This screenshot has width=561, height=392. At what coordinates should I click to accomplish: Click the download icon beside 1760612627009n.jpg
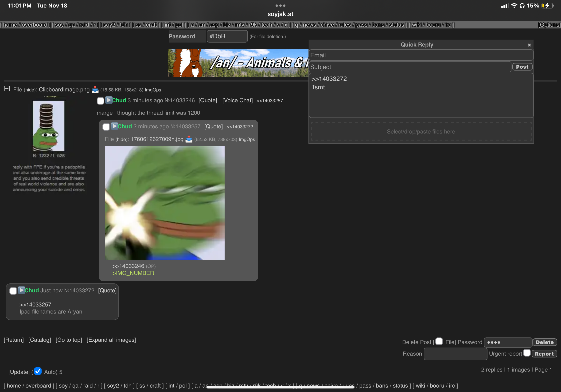189,139
